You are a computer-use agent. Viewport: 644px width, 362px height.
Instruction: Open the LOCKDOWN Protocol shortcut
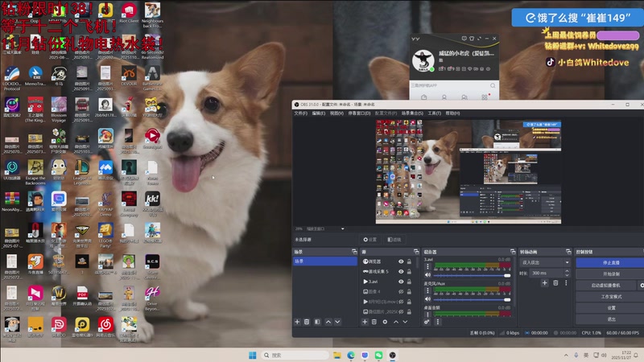pos(12,79)
